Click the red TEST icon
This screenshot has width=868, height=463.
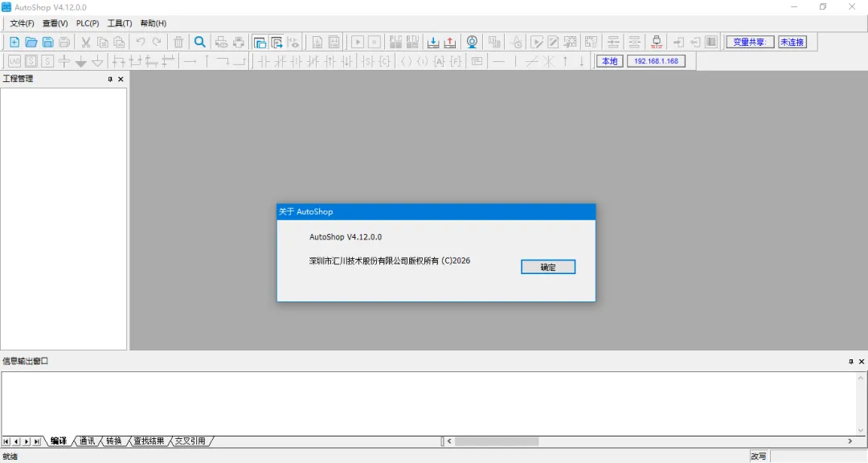point(657,42)
